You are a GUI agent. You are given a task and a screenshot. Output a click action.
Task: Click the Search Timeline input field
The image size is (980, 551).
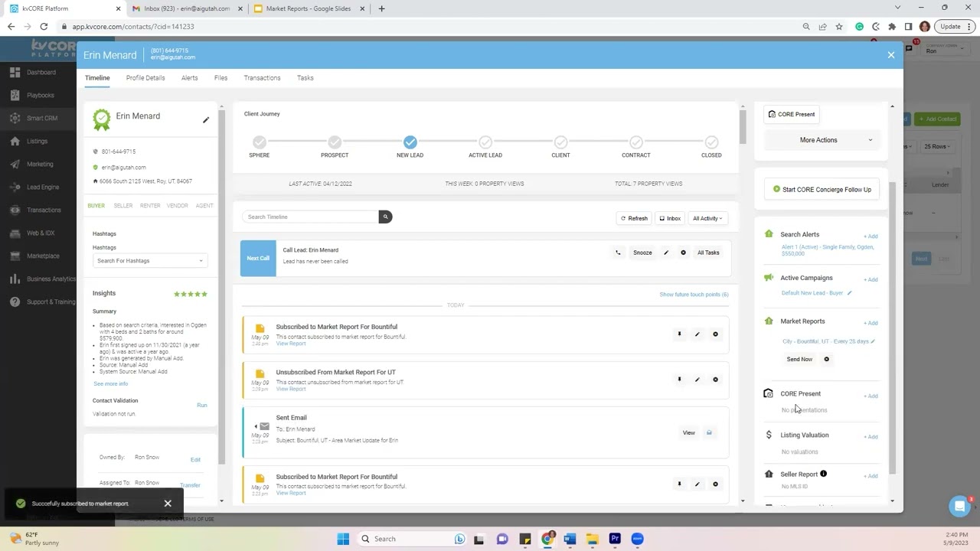(x=310, y=217)
